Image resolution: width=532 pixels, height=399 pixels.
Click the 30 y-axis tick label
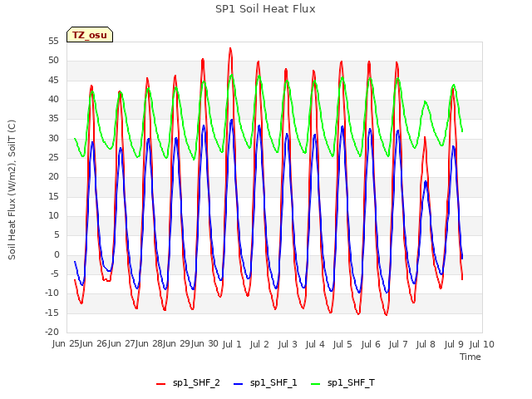point(53,138)
